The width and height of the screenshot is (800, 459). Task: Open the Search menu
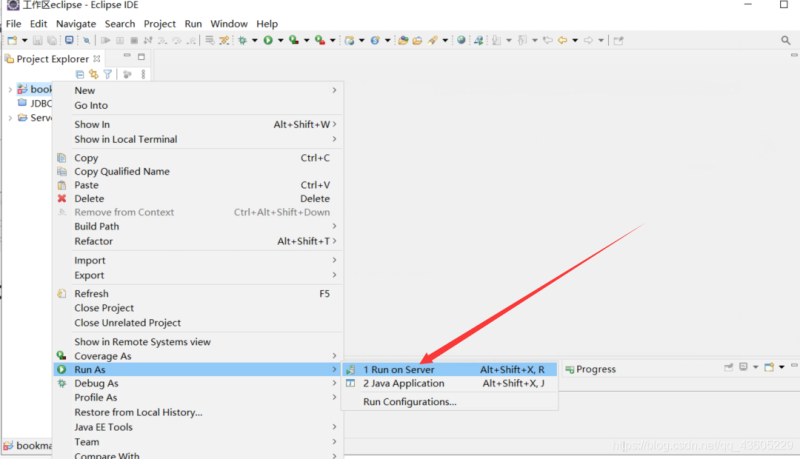120,24
